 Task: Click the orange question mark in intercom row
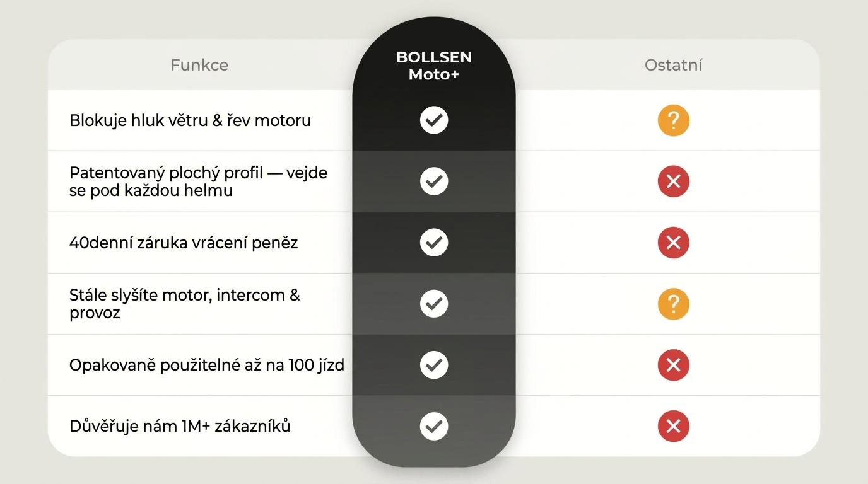(673, 304)
